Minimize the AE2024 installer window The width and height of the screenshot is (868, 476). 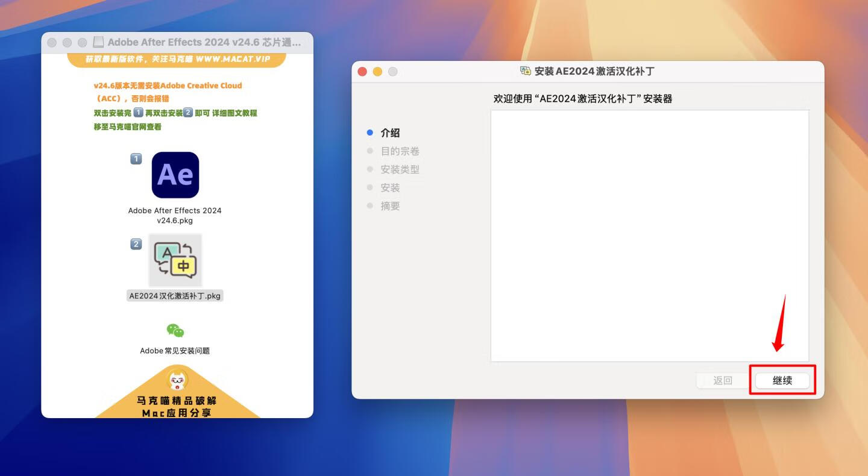point(378,72)
